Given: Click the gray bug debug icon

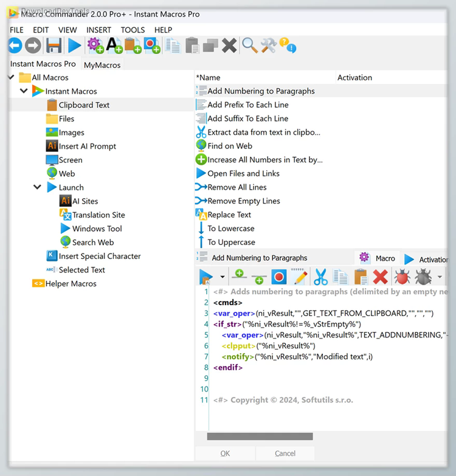Looking at the screenshot, I should pos(423,277).
